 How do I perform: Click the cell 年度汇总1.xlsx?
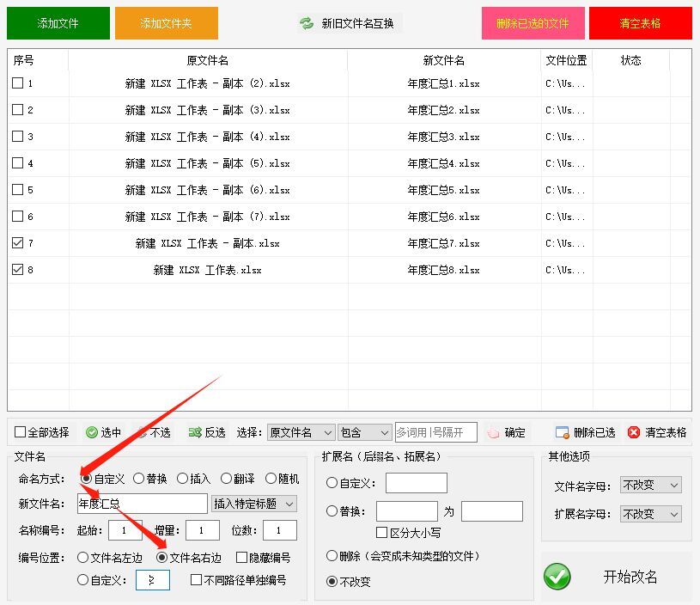click(x=444, y=83)
